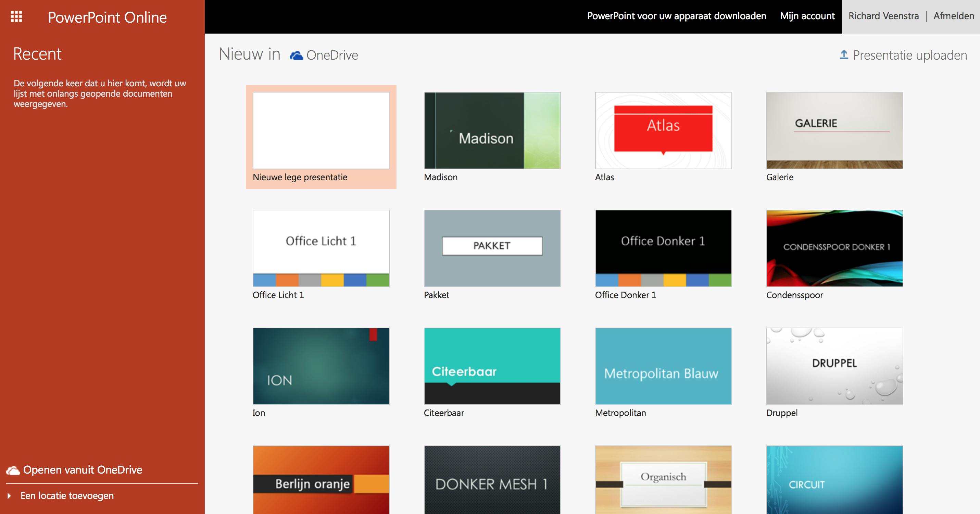Screen dimensions: 980x514
Task: Select the Galerie theme template
Action: click(834, 131)
